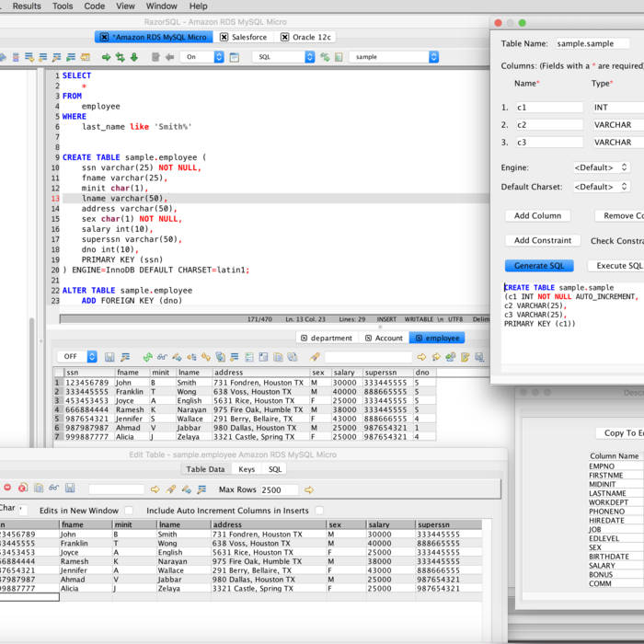Click the editor vertical scrollbar in left pane
Viewport: 644px width, 644px height.
click(31, 382)
